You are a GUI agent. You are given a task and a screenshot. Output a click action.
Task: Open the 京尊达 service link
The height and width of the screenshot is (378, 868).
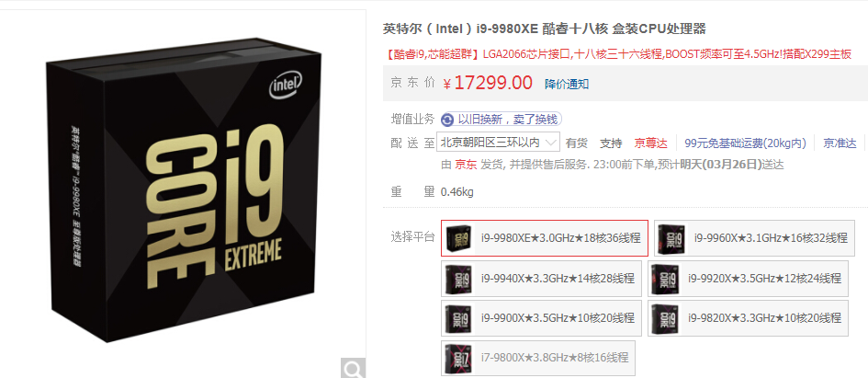point(650,143)
